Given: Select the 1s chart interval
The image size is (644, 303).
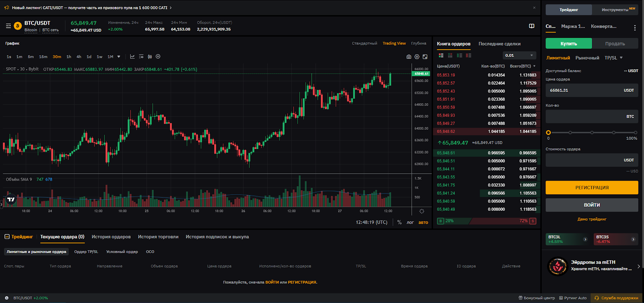Looking at the screenshot, I should pos(9,57).
